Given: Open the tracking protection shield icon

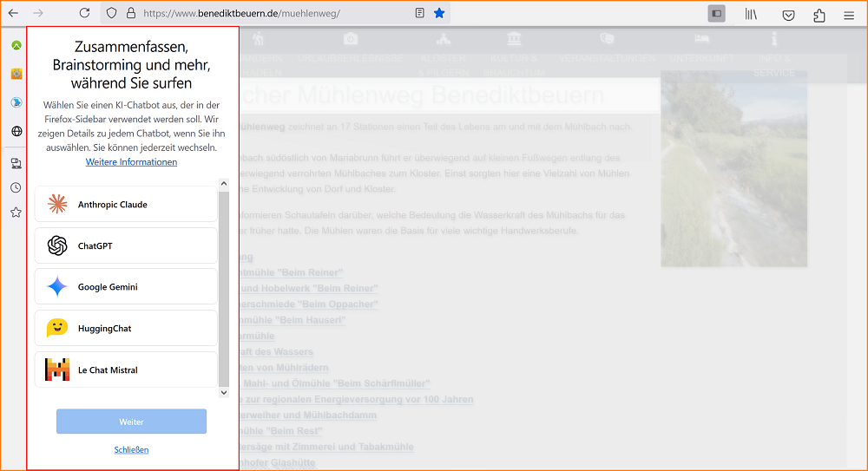Looking at the screenshot, I should [111, 13].
